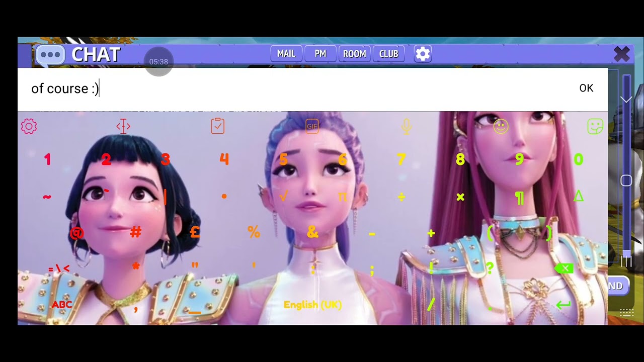Open the GIF picker on keyboard
Viewport: 644px width, 362px height.
tap(312, 126)
